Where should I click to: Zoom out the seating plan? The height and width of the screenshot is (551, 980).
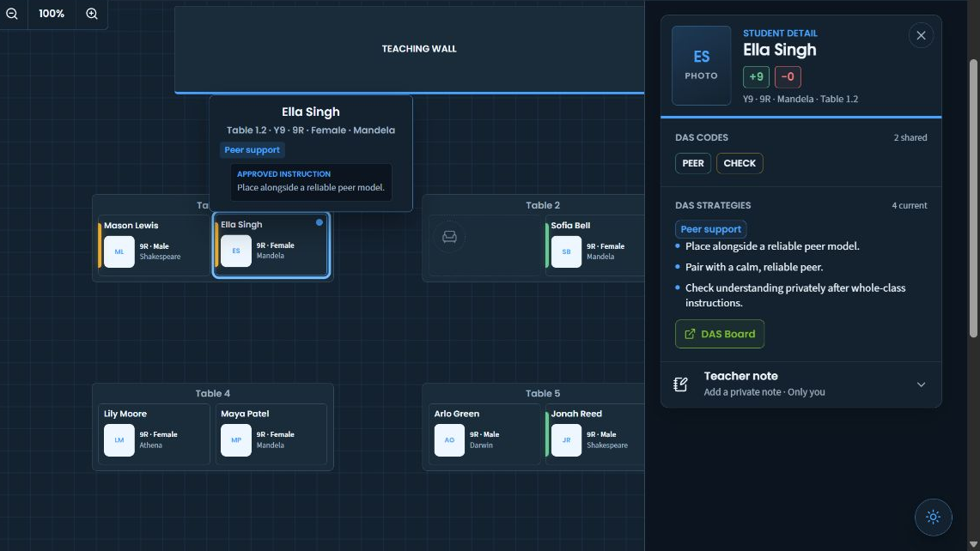coord(12,14)
